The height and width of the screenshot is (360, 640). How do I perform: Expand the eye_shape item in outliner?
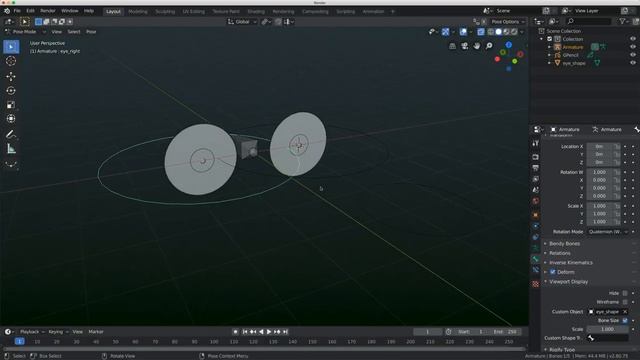tap(549, 63)
